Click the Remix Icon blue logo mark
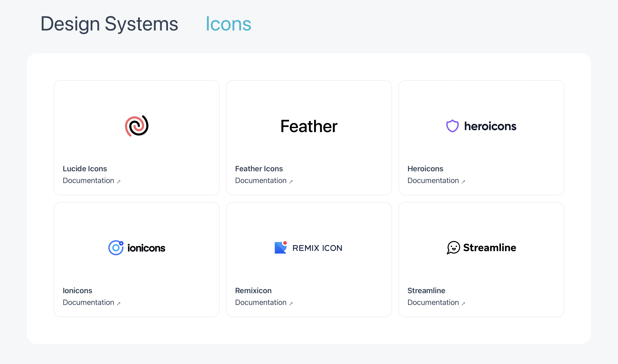This screenshot has width=618, height=364. click(281, 248)
